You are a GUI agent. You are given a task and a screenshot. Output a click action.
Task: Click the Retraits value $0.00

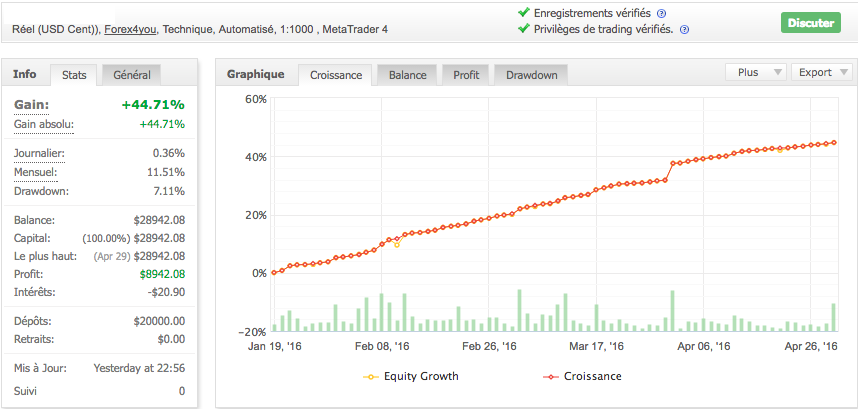pyautogui.click(x=171, y=339)
